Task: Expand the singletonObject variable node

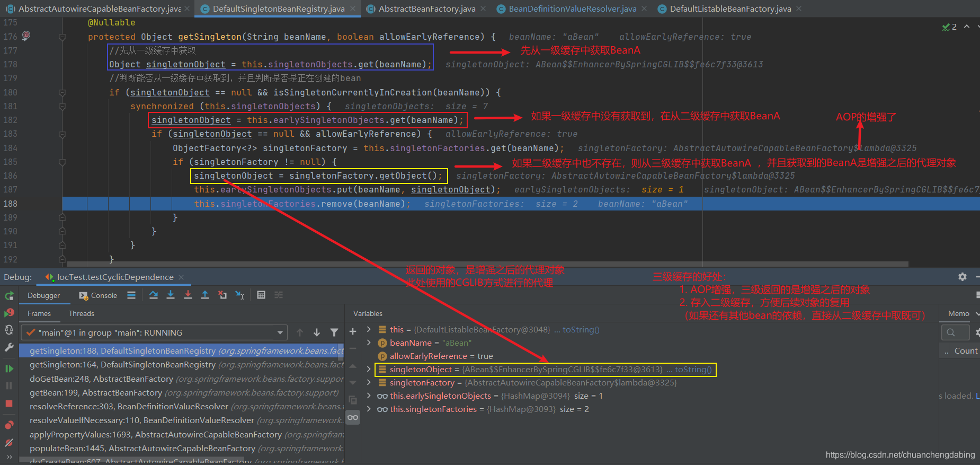Action: point(369,369)
